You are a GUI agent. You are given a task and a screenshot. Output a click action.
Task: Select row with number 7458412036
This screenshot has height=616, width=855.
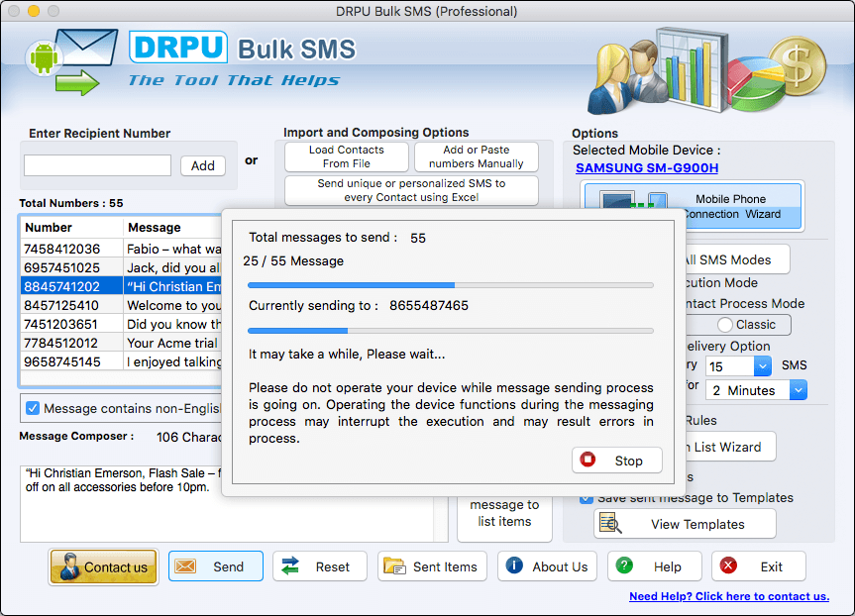121,249
